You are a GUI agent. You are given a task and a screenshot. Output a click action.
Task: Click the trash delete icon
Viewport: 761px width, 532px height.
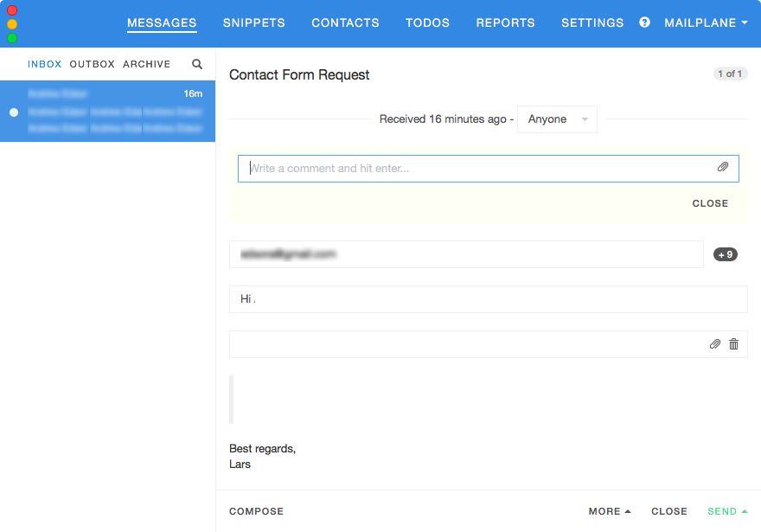733,344
